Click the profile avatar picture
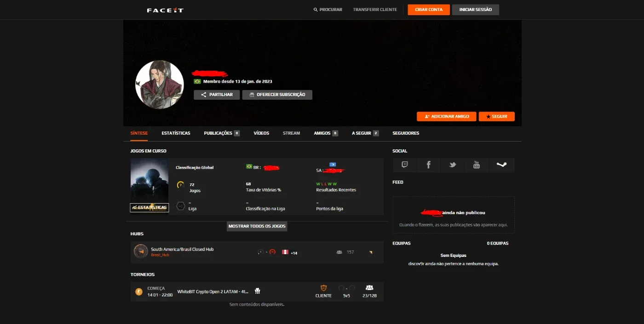Screen dimensions: 644x324 [x=160, y=85]
